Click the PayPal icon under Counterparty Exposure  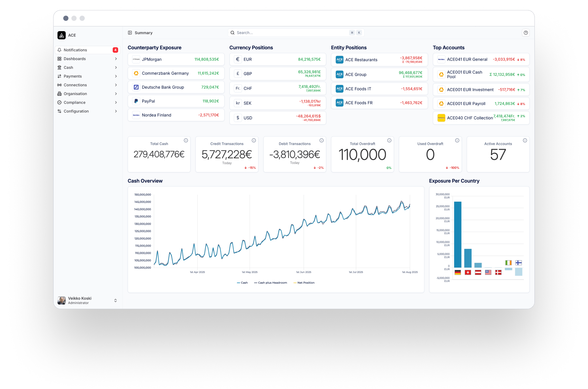pyautogui.click(x=136, y=101)
